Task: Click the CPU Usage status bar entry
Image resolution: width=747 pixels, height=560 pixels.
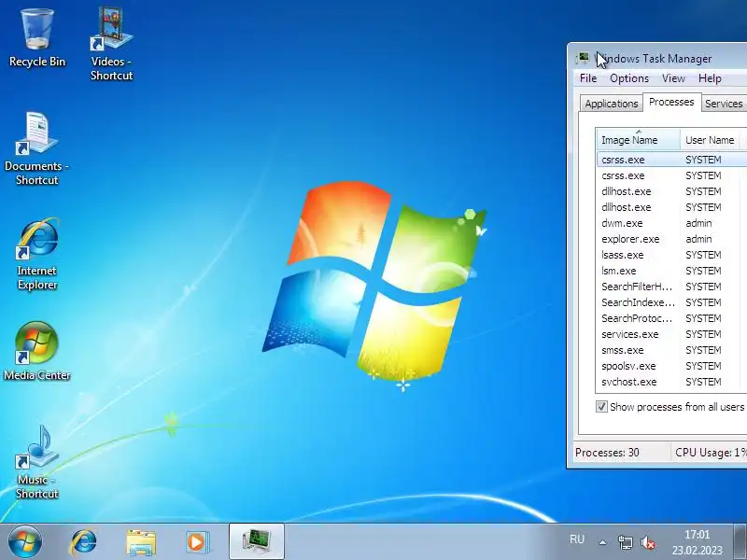Action: [711, 453]
